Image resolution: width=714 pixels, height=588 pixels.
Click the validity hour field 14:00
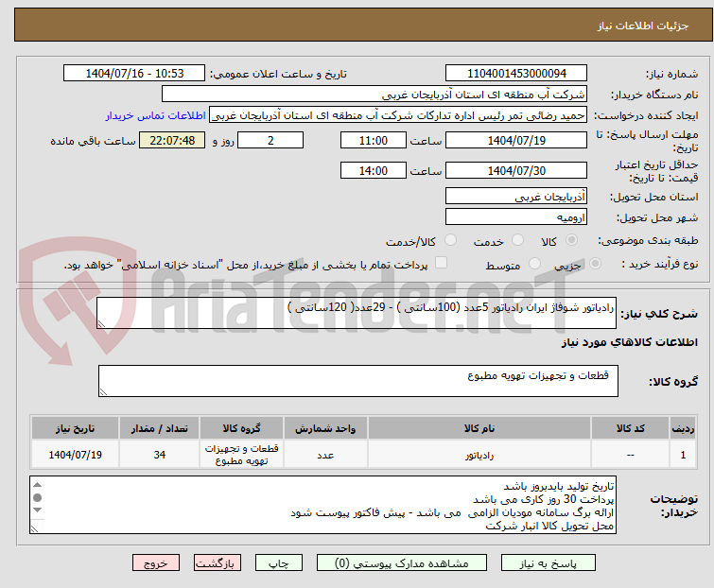(x=374, y=170)
